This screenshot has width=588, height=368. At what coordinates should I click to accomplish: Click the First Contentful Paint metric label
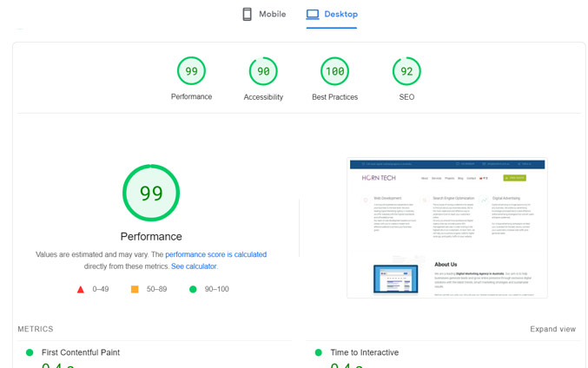tap(81, 352)
